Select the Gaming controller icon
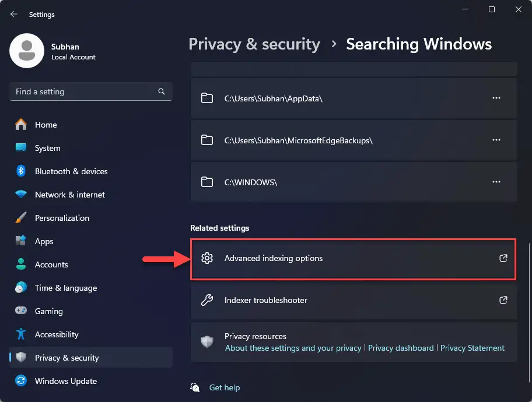Screen dimensions: 532x402 (22, 311)
